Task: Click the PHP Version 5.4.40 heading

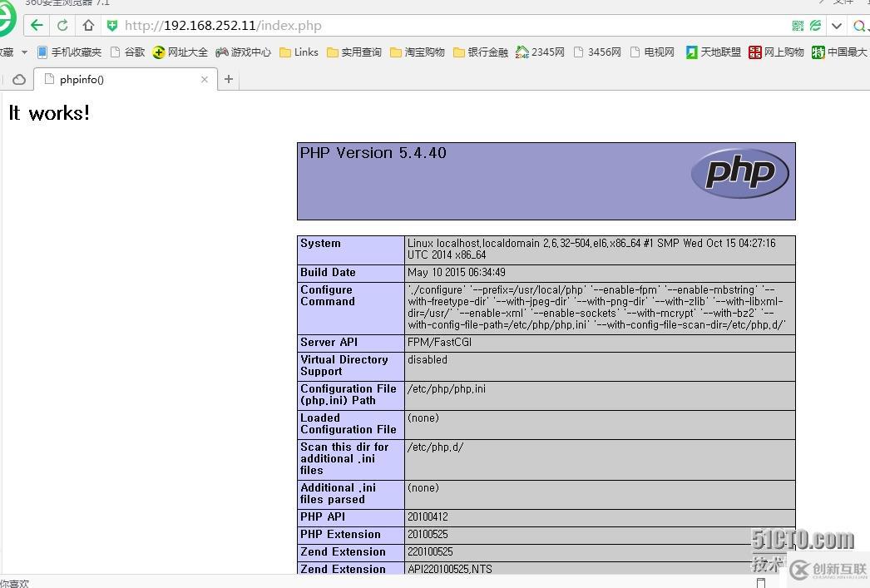Action: (373, 153)
